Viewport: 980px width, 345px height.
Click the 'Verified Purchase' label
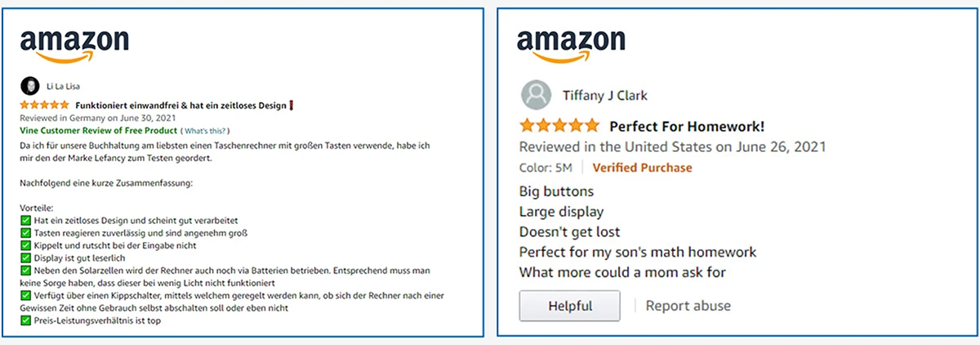point(642,168)
